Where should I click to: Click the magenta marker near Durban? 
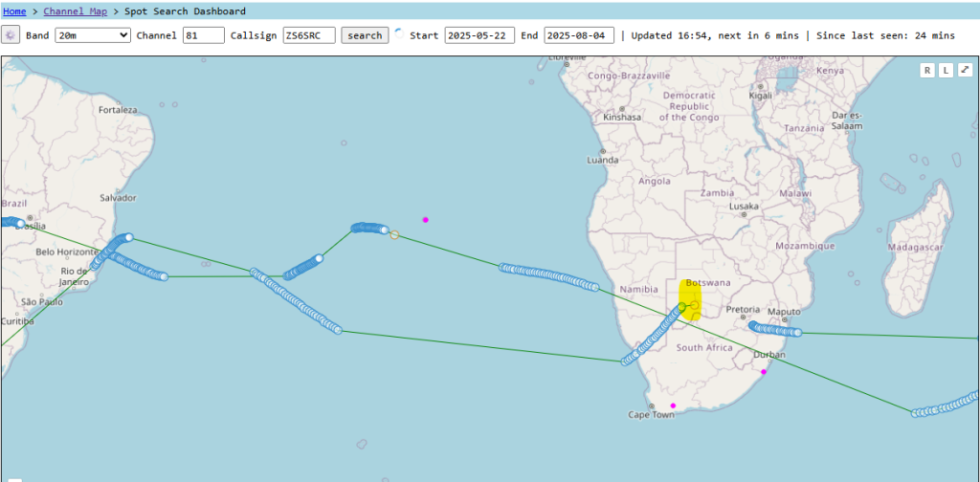[764, 372]
